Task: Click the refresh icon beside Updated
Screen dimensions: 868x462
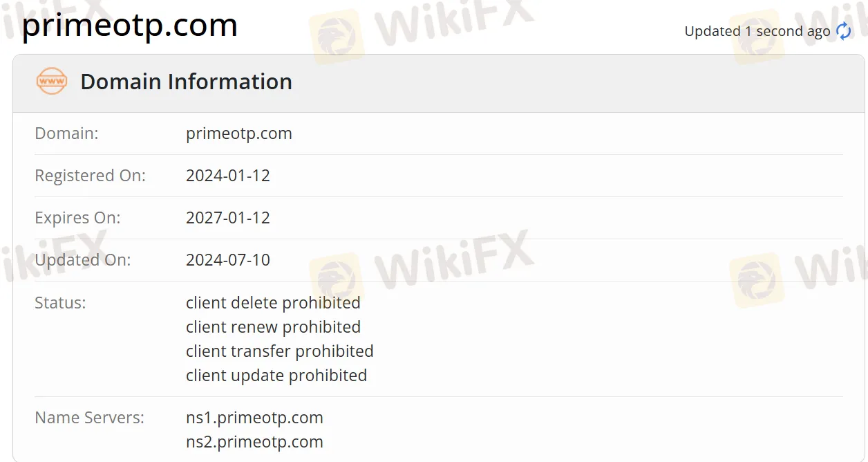Action: [x=844, y=31]
